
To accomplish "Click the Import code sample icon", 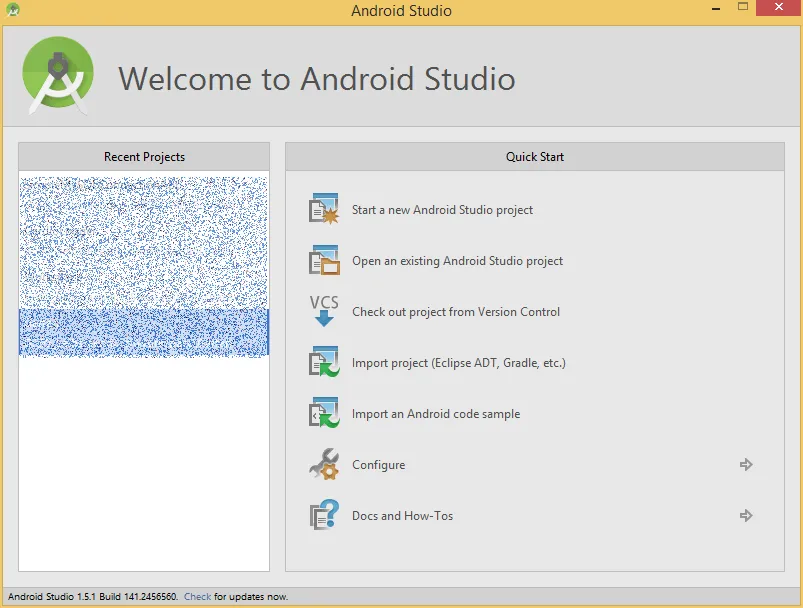I will tap(324, 413).
